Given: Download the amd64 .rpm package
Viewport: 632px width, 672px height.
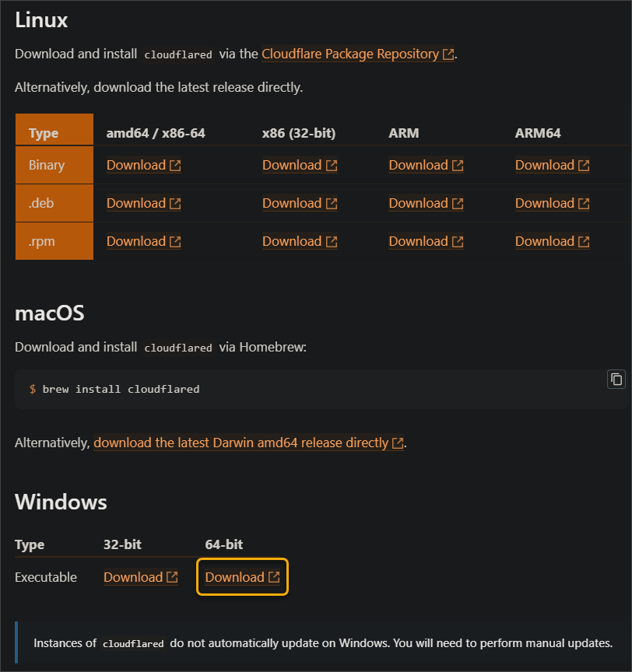Looking at the screenshot, I should tap(144, 241).
